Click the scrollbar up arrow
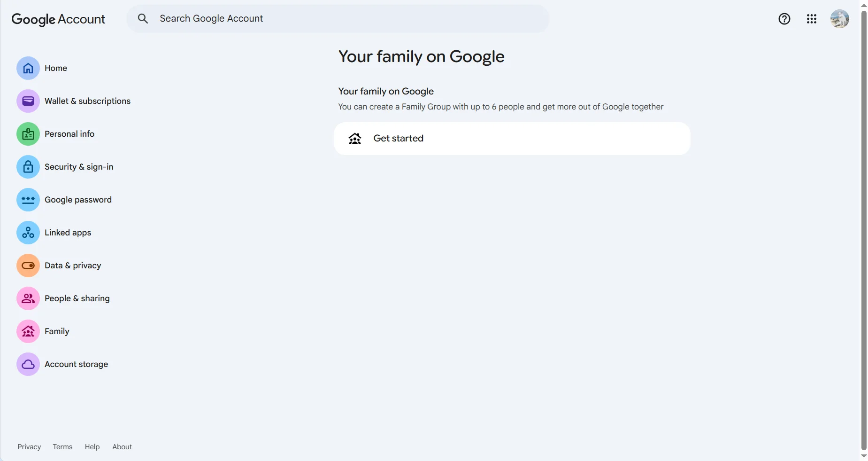868x461 pixels. click(x=864, y=5)
